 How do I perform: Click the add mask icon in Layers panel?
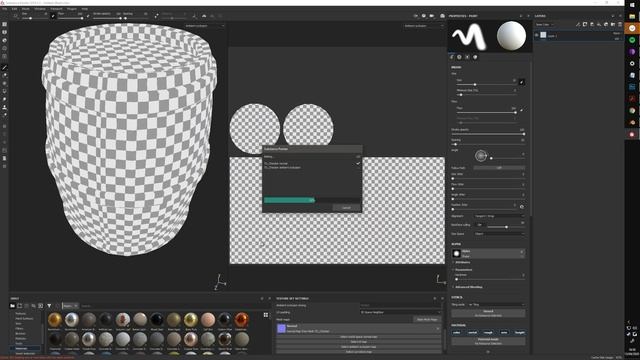click(585, 24)
